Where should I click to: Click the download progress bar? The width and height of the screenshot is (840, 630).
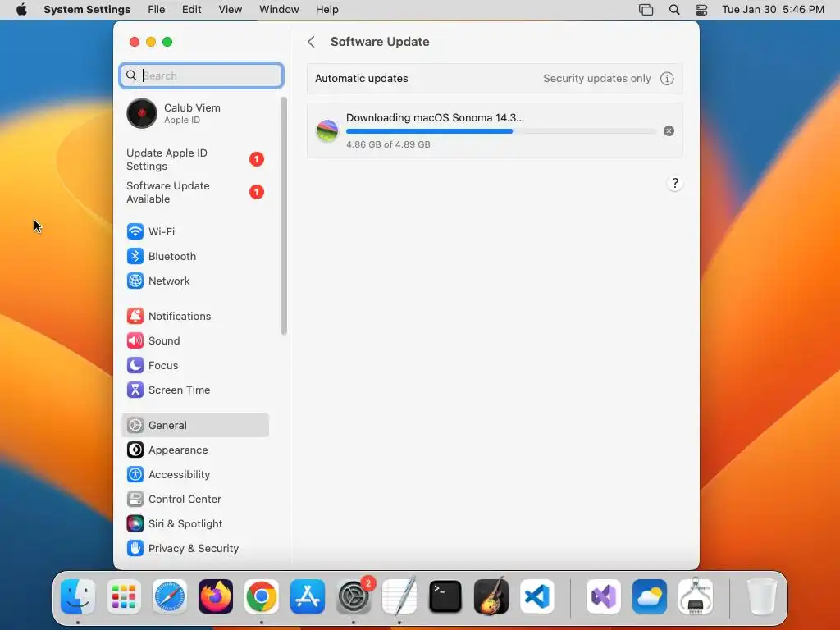point(501,131)
